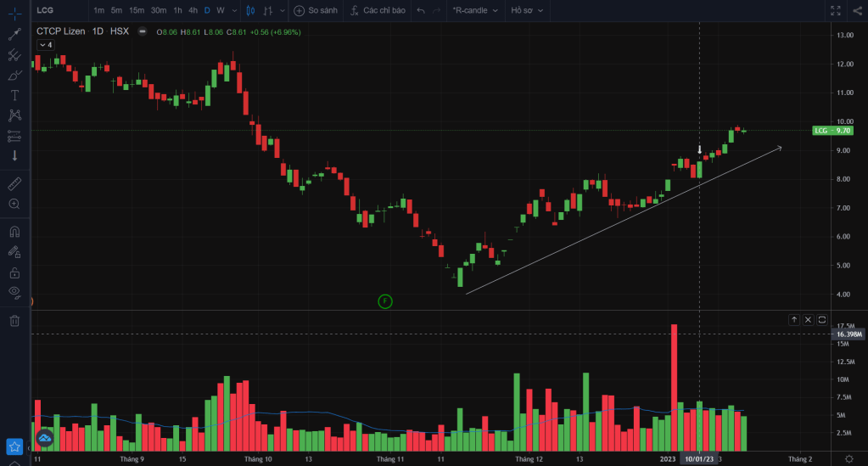Hide all drawings with eye icon
This screenshot has width=868, height=466.
pos(14,292)
